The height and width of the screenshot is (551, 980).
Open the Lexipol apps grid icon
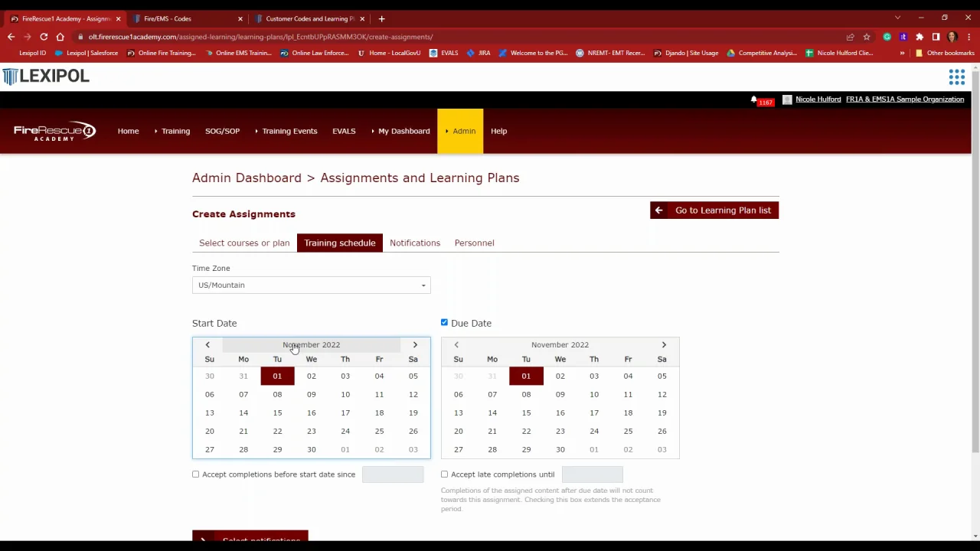(956, 77)
